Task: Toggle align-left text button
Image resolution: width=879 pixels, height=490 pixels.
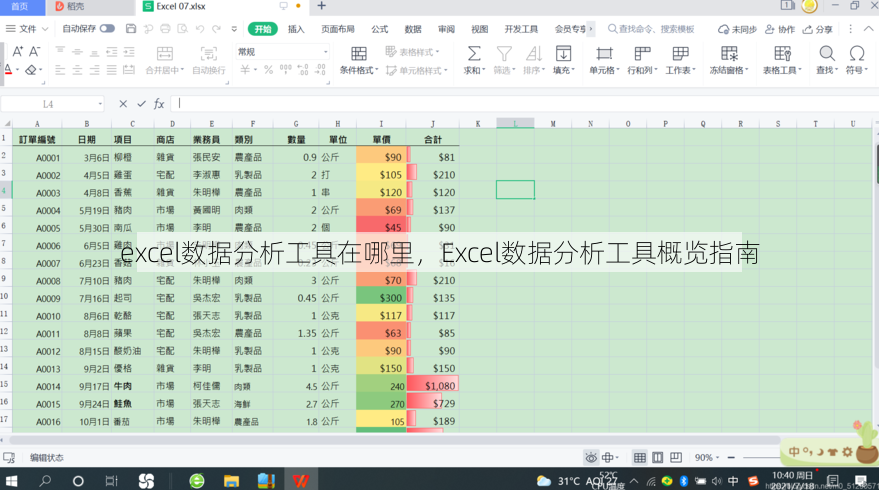Action: pos(60,70)
